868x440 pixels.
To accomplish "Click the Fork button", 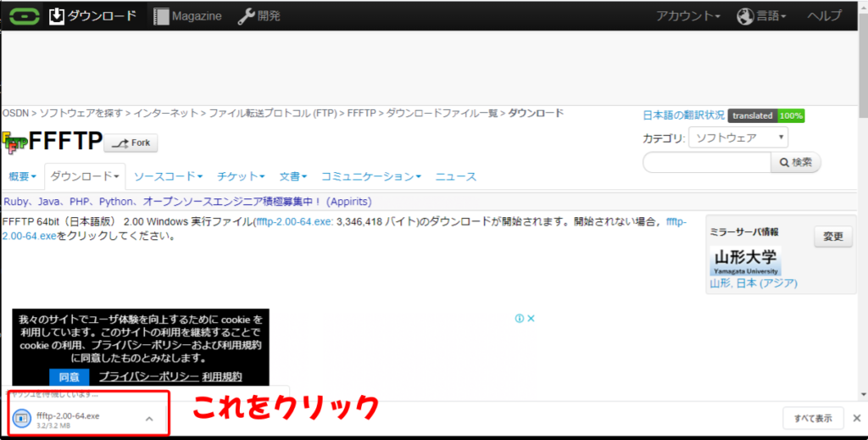I will click(x=131, y=142).
